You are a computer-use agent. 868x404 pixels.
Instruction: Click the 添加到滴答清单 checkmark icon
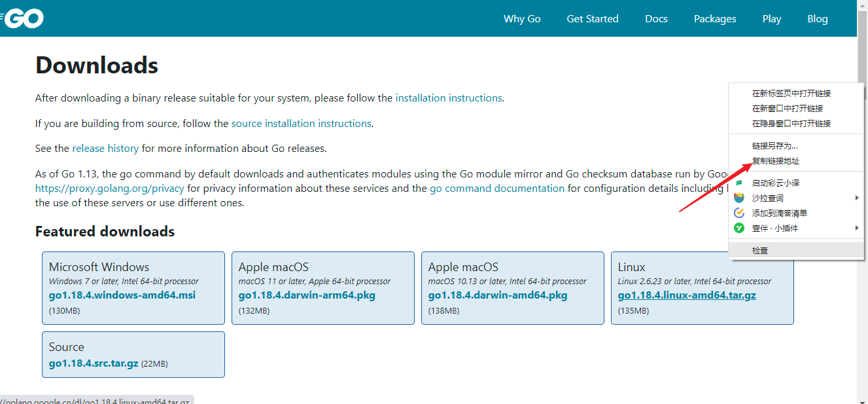739,213
